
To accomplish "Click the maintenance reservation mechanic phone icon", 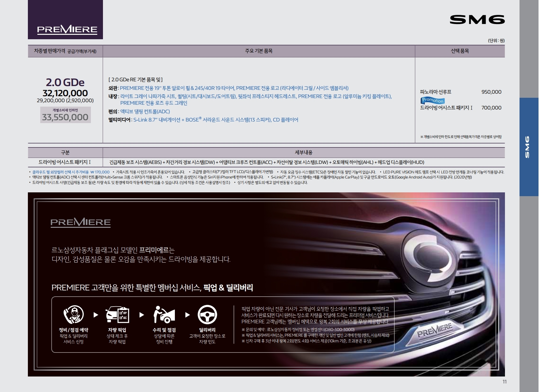I will [x=73, y=314].
